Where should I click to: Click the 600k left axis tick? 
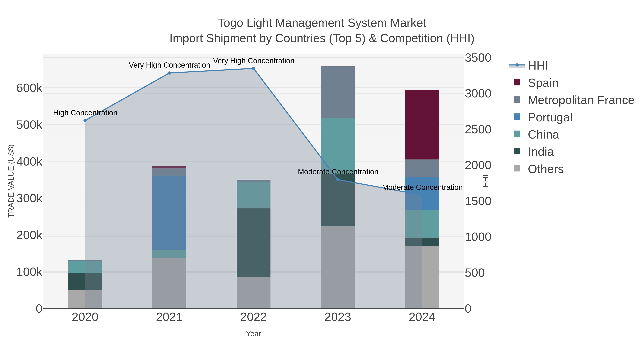[x=29, y=88]
